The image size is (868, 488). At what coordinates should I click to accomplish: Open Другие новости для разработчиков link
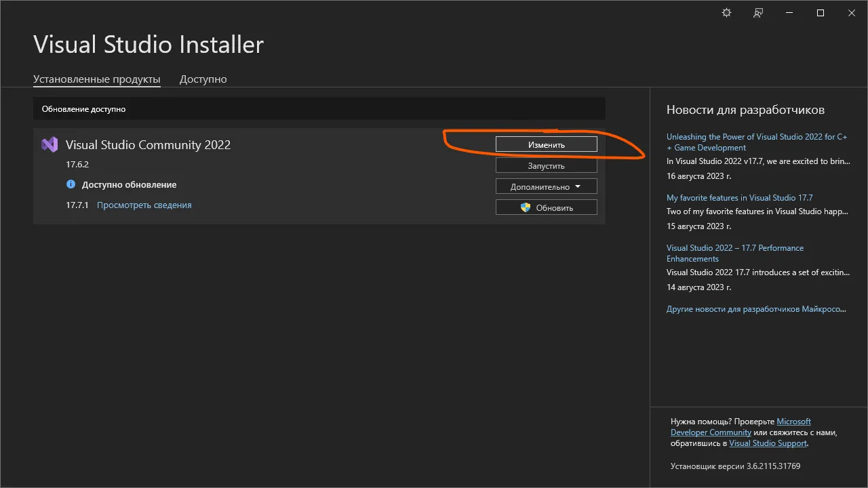click(756, 309)
